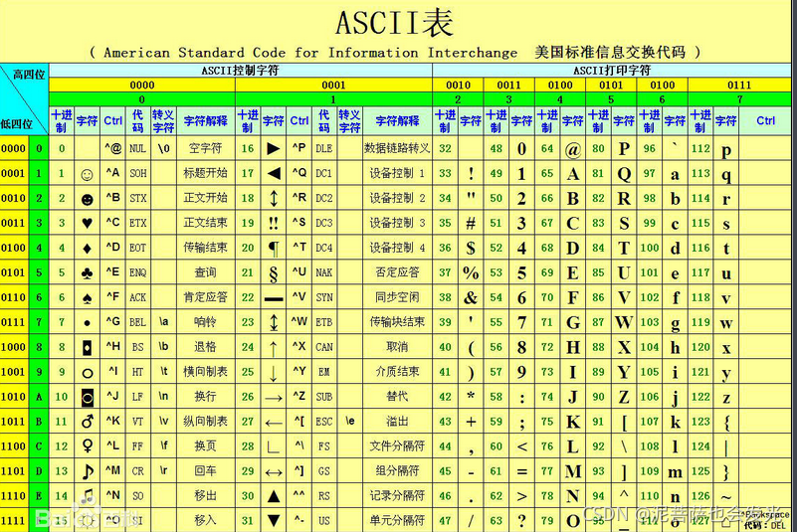797x532 pixels.
Task: Select the 'ASCII表' title
Action: [394, 23]
